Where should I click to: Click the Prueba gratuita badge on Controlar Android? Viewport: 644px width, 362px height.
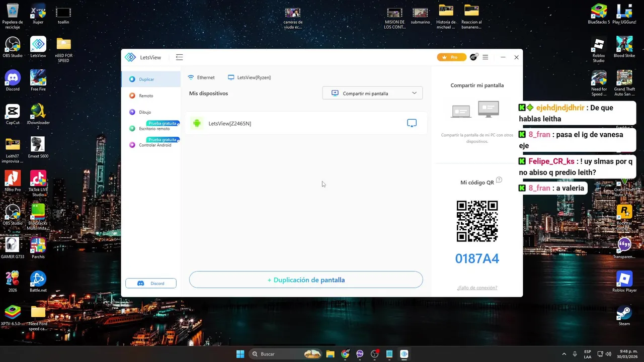(x=163, y=139)
